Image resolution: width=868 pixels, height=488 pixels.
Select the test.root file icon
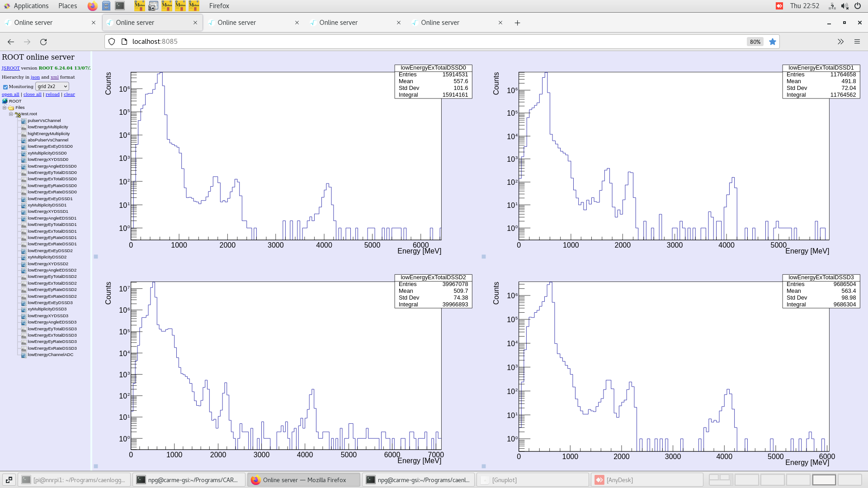click(x=17, y=114)
